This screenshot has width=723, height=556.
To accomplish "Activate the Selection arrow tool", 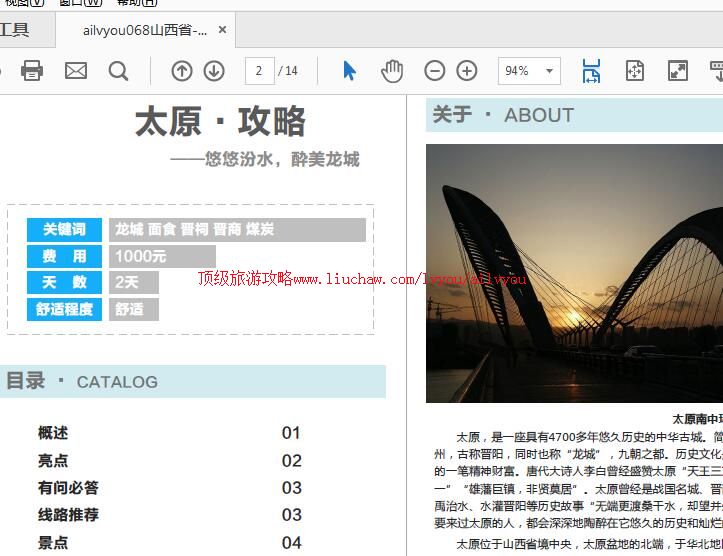I will (x=349, y=71).
